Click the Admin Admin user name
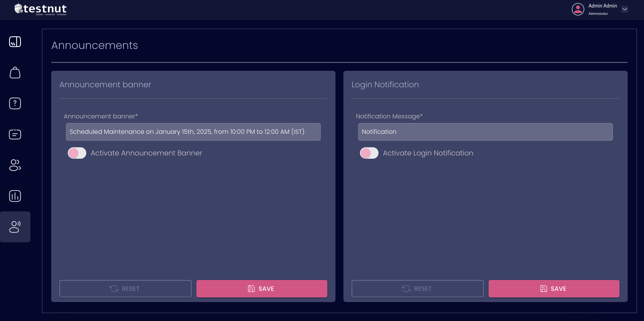Viewport: 644px width, 321px height. click(x=603, y=6)
